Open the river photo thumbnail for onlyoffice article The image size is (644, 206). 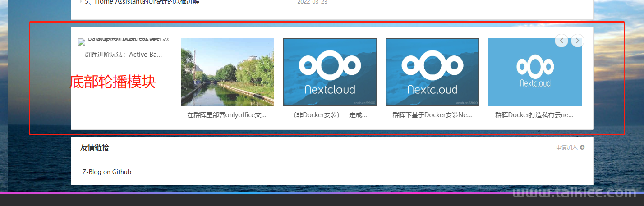click(227, 72)
